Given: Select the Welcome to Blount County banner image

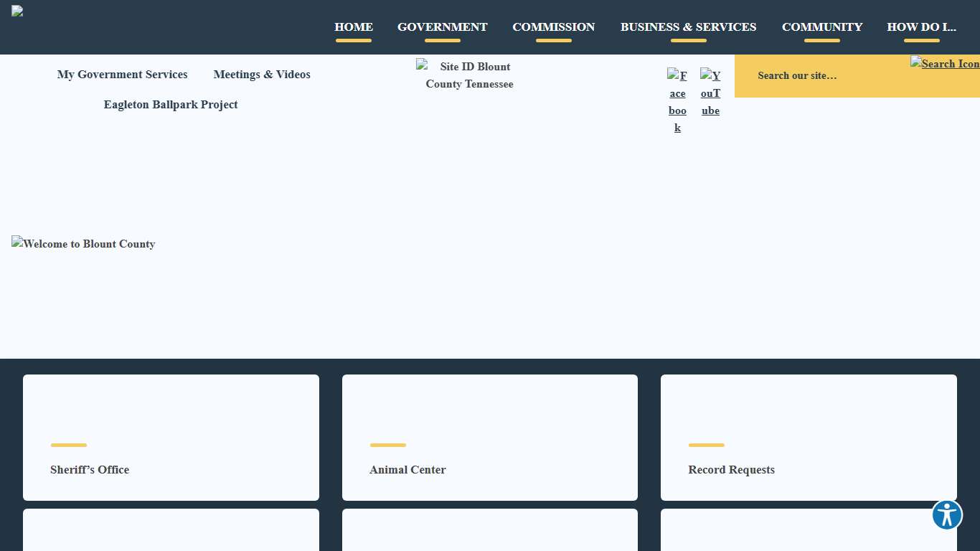Looking at the screenshot, I should click(x=83, y=244).
